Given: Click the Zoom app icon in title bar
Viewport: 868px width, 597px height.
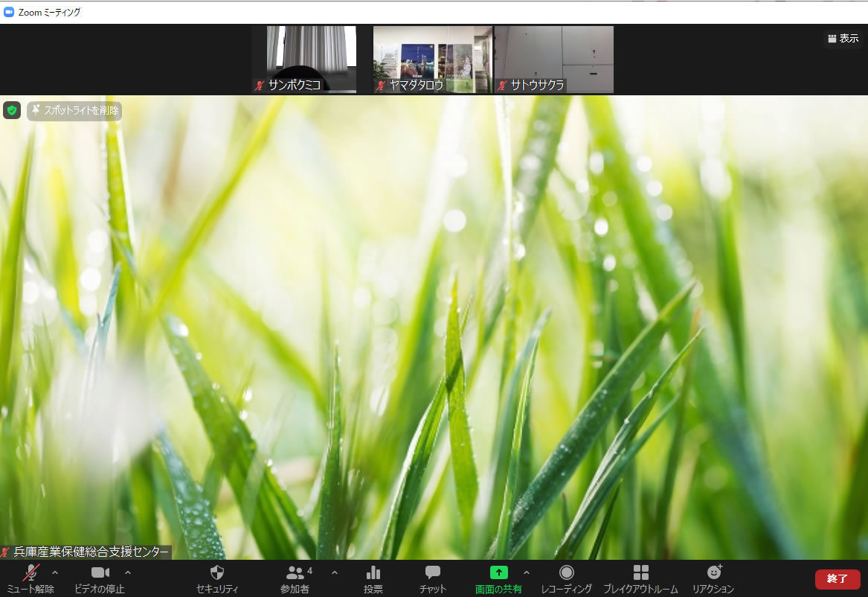Looking at the screenshot, I should tap(9, 12).
